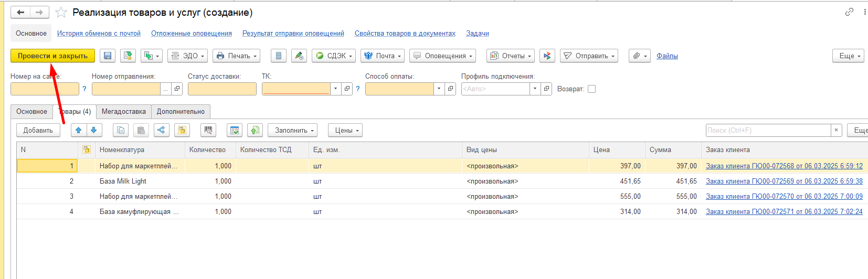Click the copy rows icon in table toolbar
The image size is (868, 279).
(x=121, y=130)
